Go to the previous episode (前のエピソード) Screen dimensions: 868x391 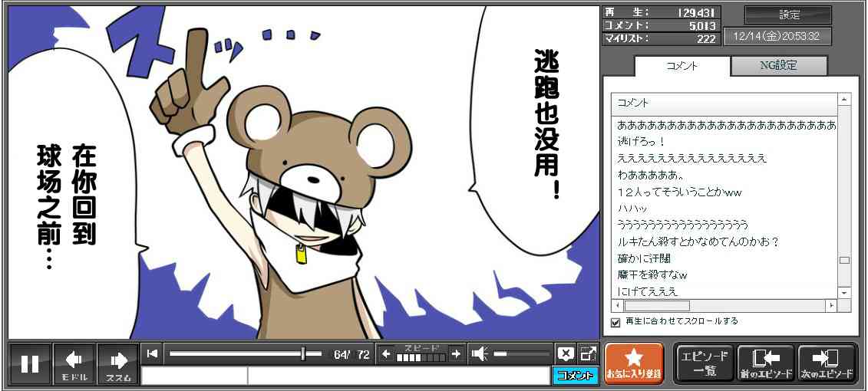(765, 363)
